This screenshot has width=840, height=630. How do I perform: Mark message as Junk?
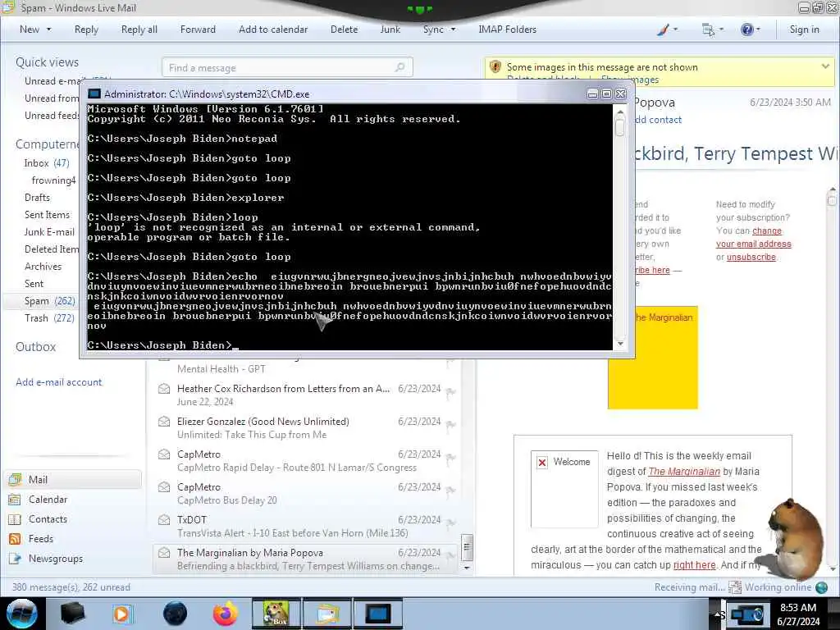[x=390, y=30]
